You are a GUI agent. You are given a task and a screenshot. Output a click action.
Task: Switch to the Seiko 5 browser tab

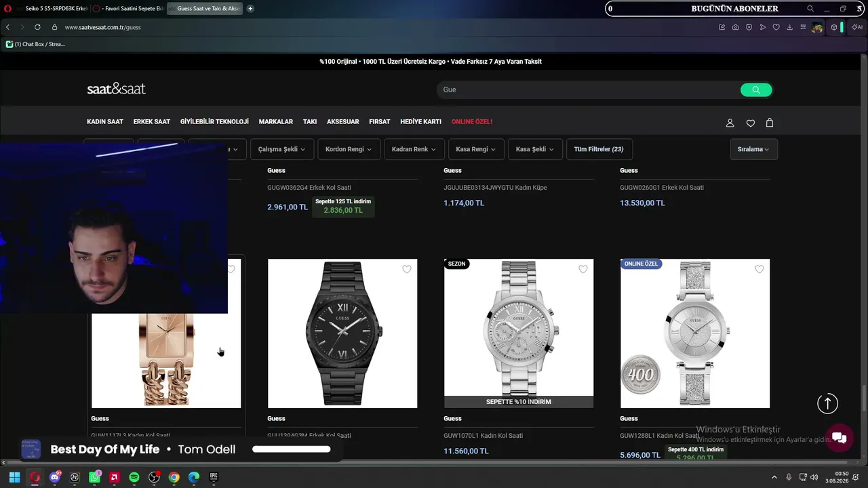point(51,9)
